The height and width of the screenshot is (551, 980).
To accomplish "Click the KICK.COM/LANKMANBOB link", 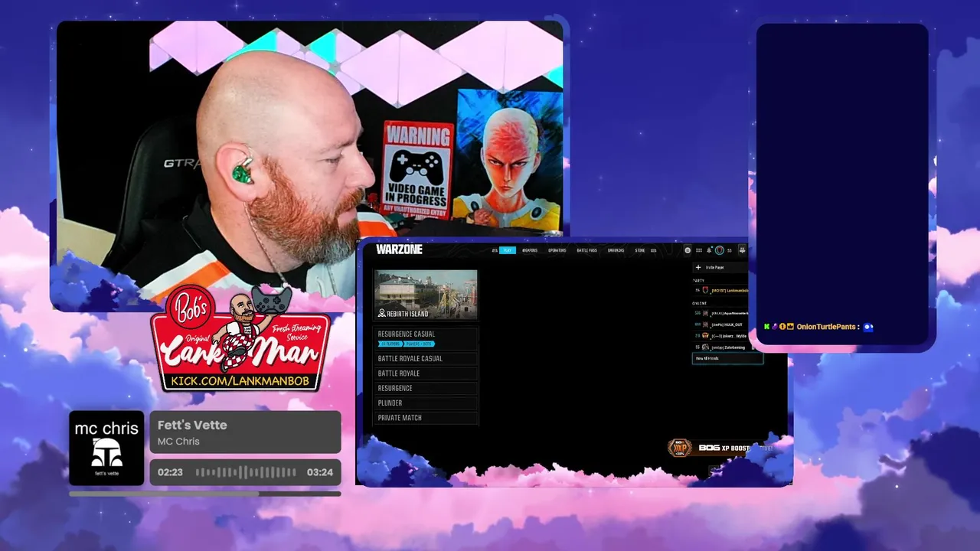I will 240,380.
